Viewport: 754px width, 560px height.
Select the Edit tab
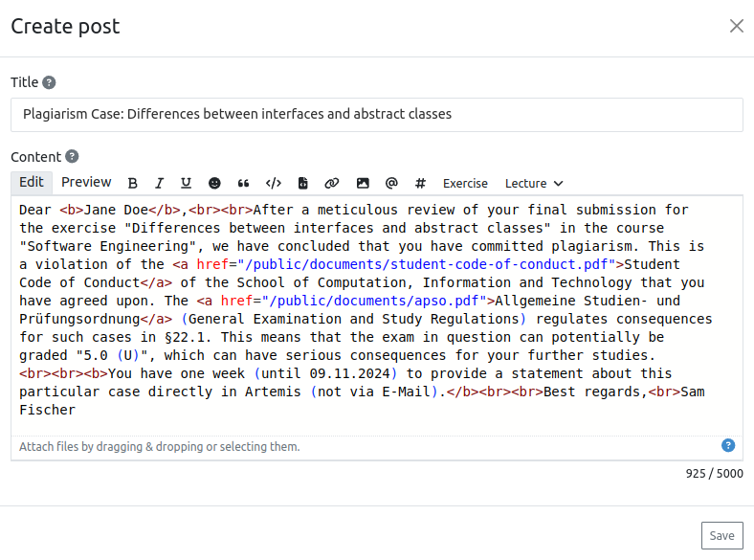(32, 183)
